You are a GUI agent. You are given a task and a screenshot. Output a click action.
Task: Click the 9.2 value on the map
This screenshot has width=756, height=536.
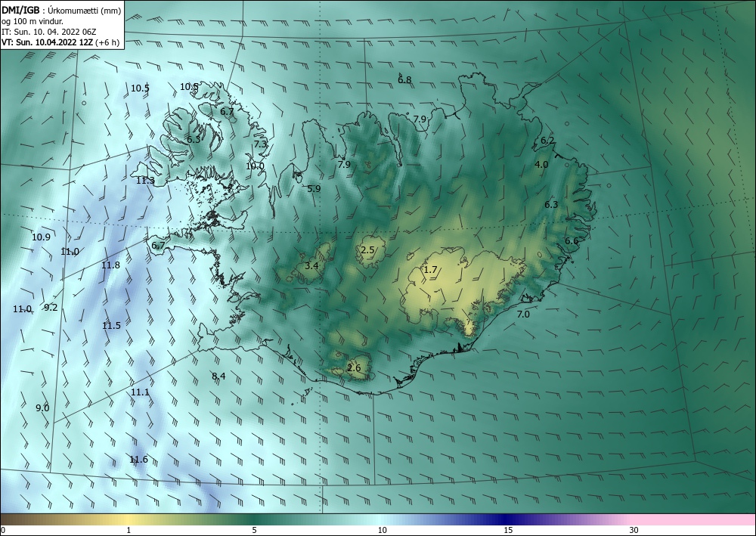pyautogui.click(x=51, y=308)
